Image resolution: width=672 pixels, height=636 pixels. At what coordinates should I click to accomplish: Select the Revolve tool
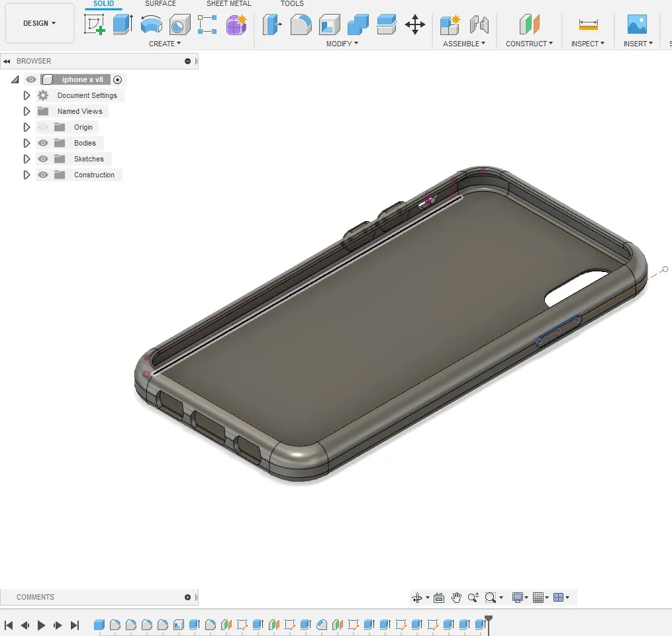click(151, 24)
